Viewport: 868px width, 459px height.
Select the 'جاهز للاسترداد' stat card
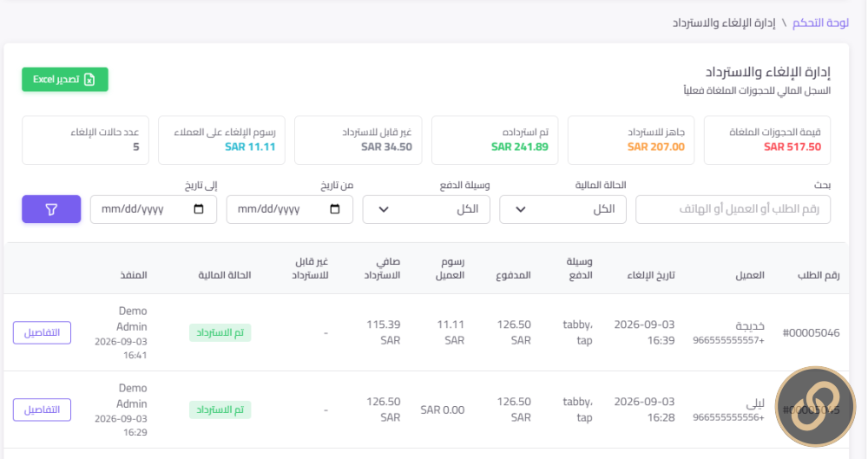click(x=631, y=140)
